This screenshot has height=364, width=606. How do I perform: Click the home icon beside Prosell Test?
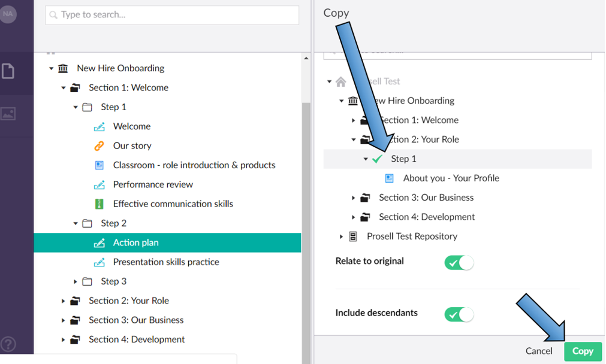click(340, 81)
